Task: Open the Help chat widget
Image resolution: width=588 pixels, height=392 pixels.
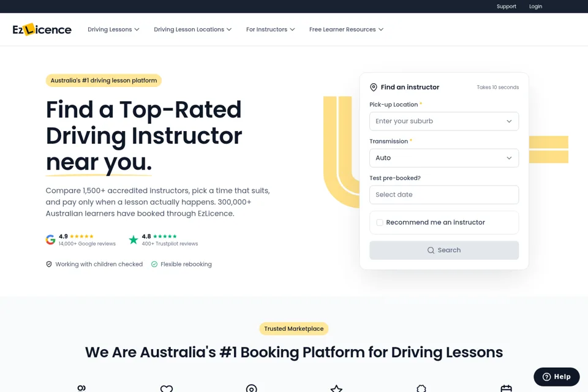Action: pos(557,377)
